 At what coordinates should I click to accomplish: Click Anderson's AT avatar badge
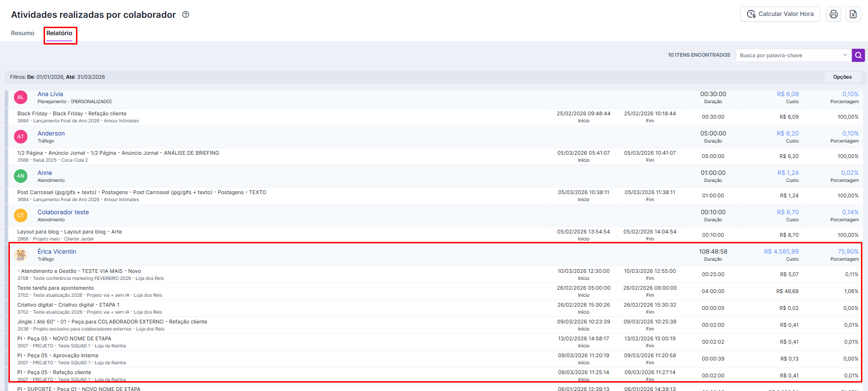21,137
